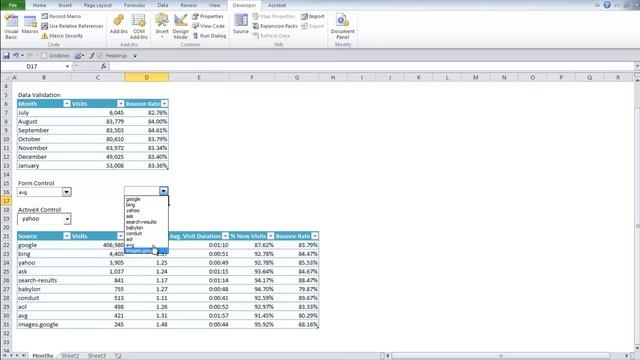Click cell containing September
The width and height of the screenshot is (640, 360).
tap(44, 130)
